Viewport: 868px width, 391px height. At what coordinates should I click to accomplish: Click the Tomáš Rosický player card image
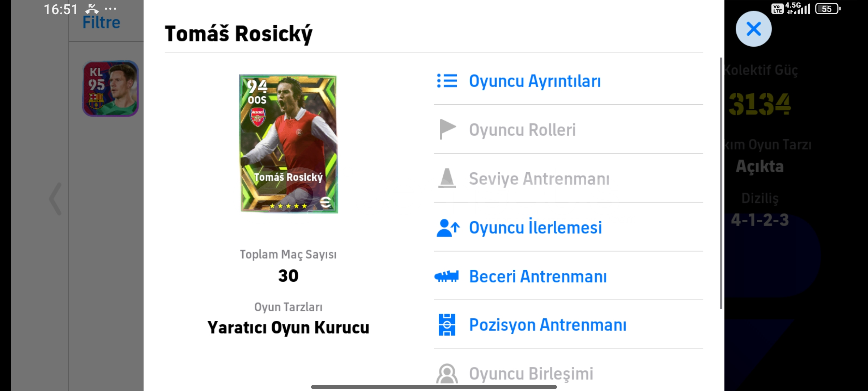pos(289,144)
